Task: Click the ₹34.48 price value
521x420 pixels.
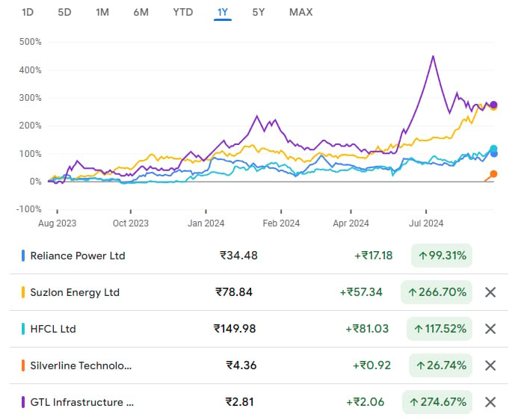Action: click(238, 256)
